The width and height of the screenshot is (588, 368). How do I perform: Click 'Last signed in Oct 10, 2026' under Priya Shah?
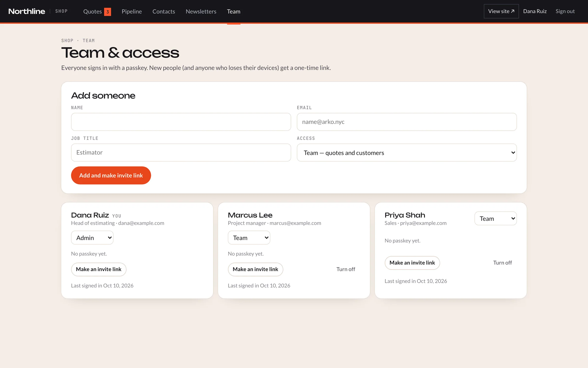[x=416, y=281]
